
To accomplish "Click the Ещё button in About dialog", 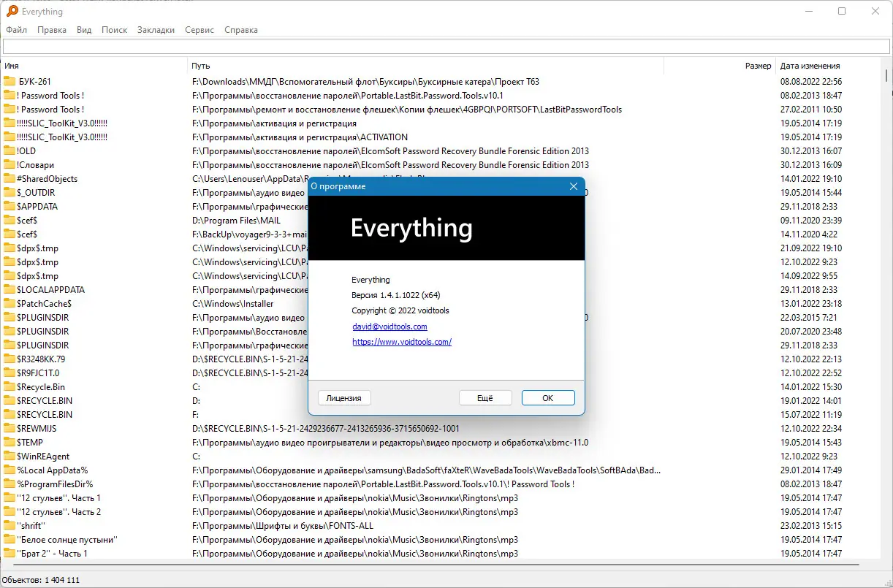I will [485, 398].
